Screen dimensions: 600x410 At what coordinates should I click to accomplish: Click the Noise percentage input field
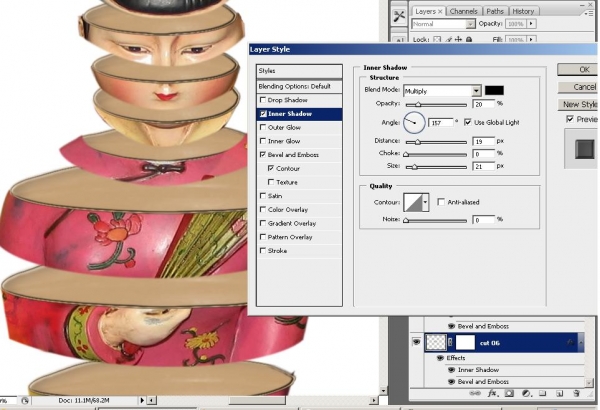[483, 220]
